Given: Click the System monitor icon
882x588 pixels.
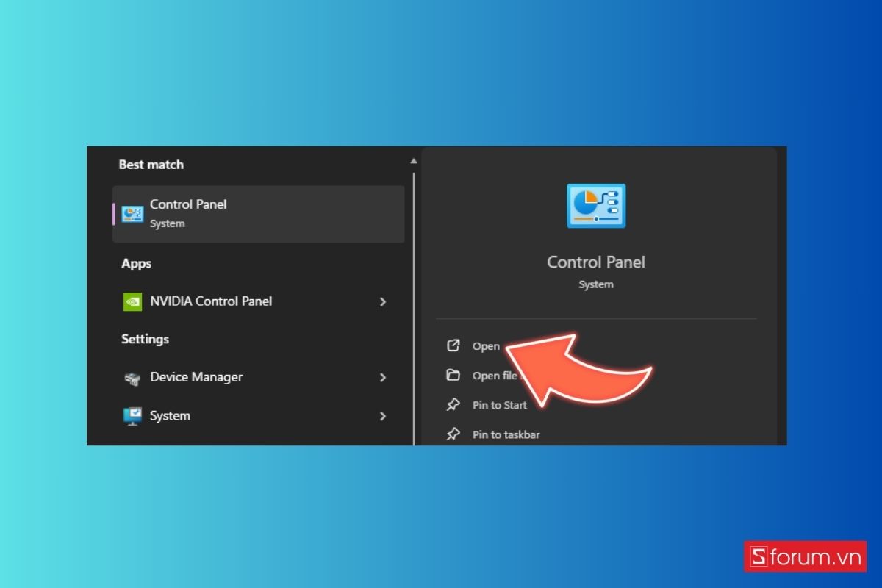Looking at the screenshot, I should pyautogui.click(x=132, y=416).
